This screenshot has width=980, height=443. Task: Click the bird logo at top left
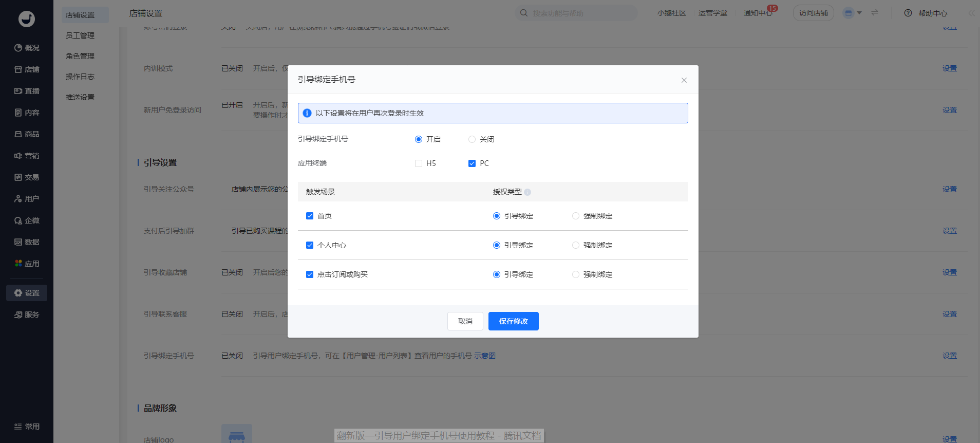(x=27, y=19)
